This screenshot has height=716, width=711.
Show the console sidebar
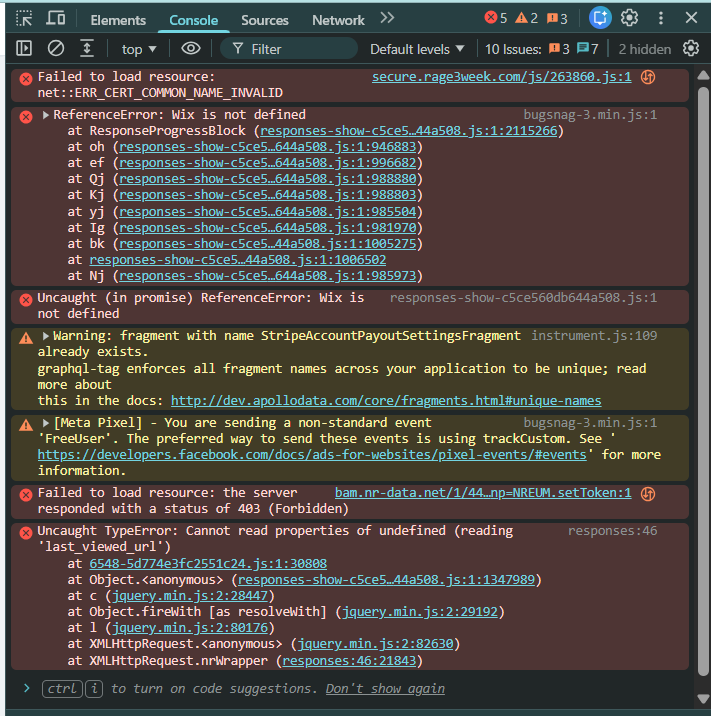(24, 48)
